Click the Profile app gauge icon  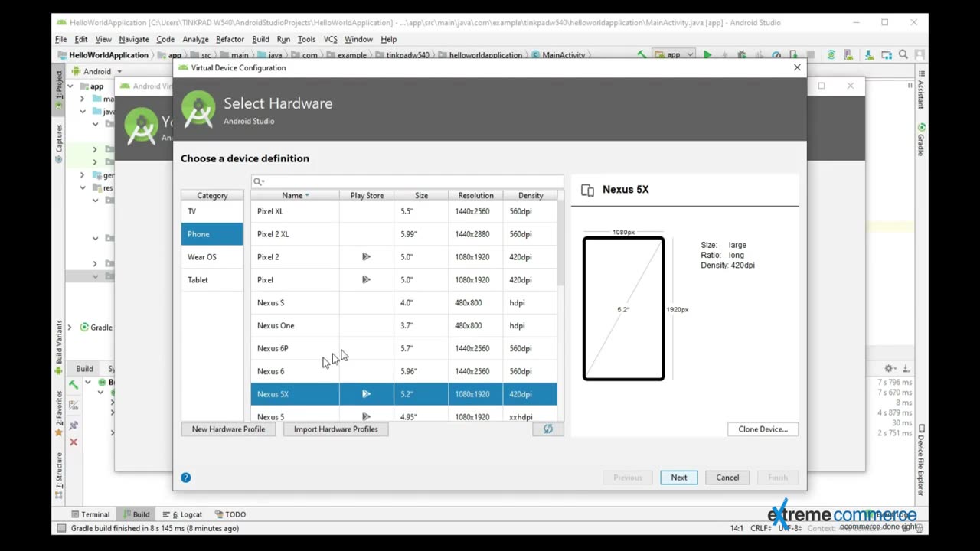coord(776,55)
